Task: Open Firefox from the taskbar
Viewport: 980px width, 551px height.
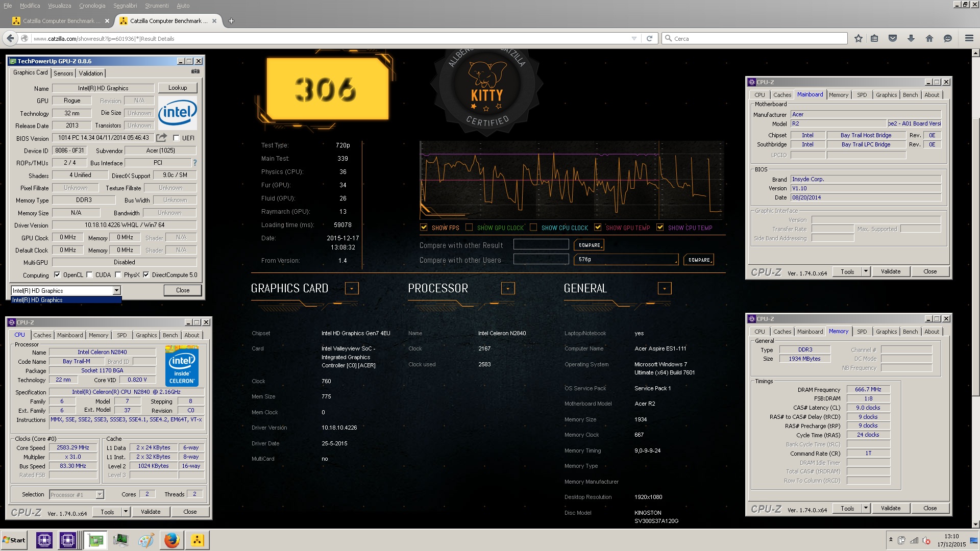Action: tap(172, 540)
